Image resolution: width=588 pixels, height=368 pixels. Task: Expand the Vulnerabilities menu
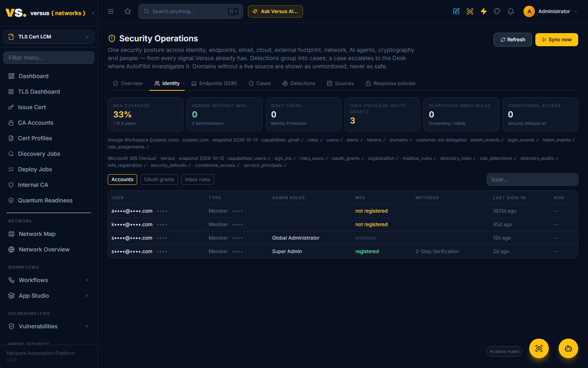tap(49, 326)
